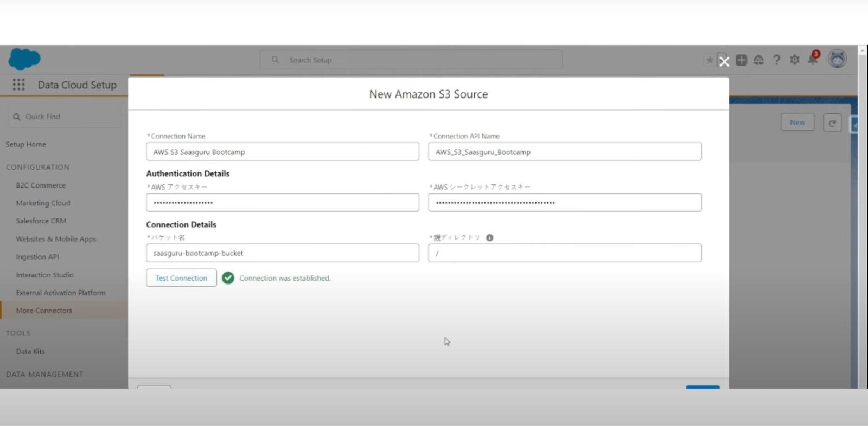Open the App Launcher grid icon
The height and width of the screenshot is (426, 868).
[18, 85]
